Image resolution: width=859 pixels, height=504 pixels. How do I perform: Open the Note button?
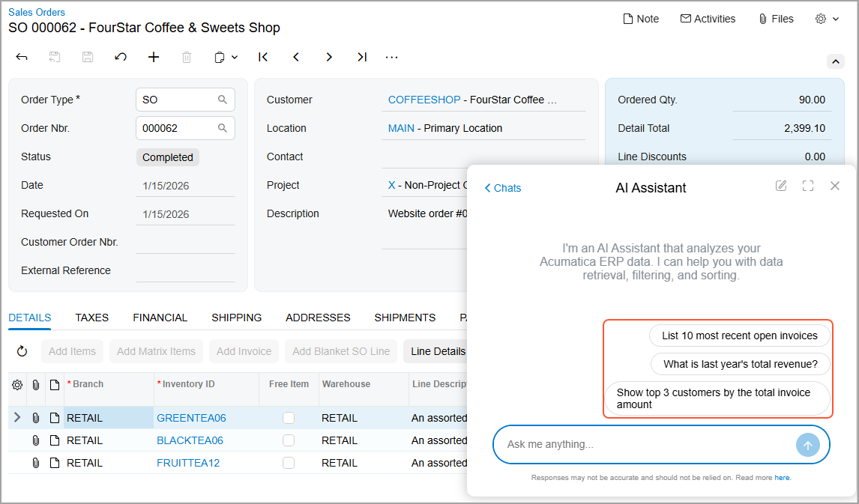[x=641, y=19]
